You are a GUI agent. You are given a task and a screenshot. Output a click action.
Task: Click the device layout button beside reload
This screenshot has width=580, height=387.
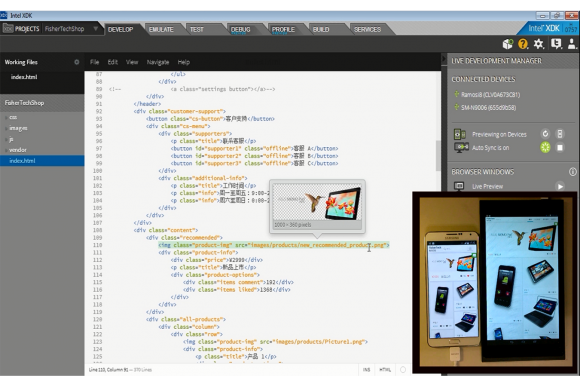[560, 134]
